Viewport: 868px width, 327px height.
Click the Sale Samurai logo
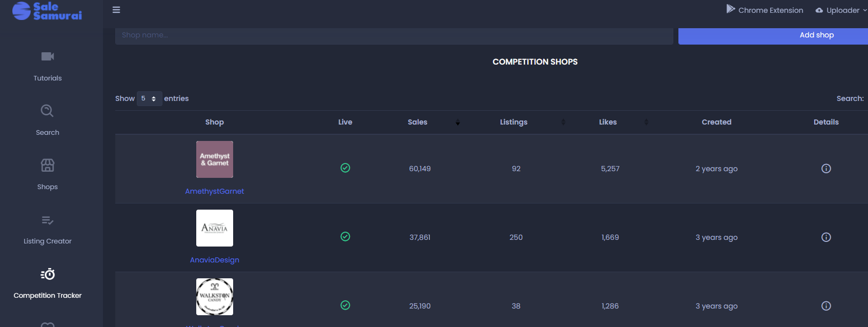(x=47, y=11)
